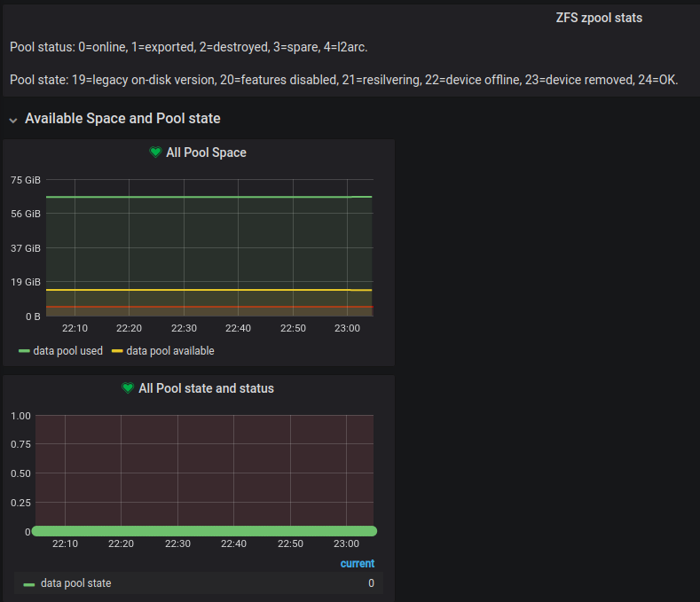
Task: Sort the legend by the current column header
Action: (x=357, y=564)
